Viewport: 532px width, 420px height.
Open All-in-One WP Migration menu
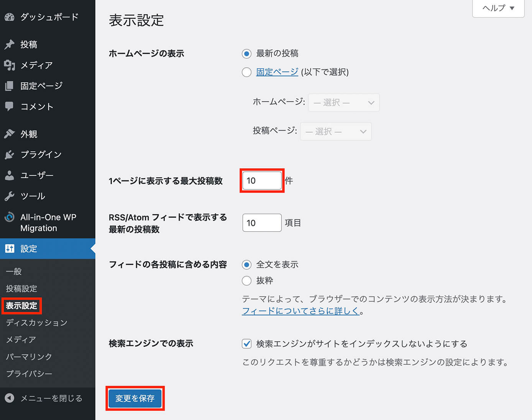[x=48, y=222]
